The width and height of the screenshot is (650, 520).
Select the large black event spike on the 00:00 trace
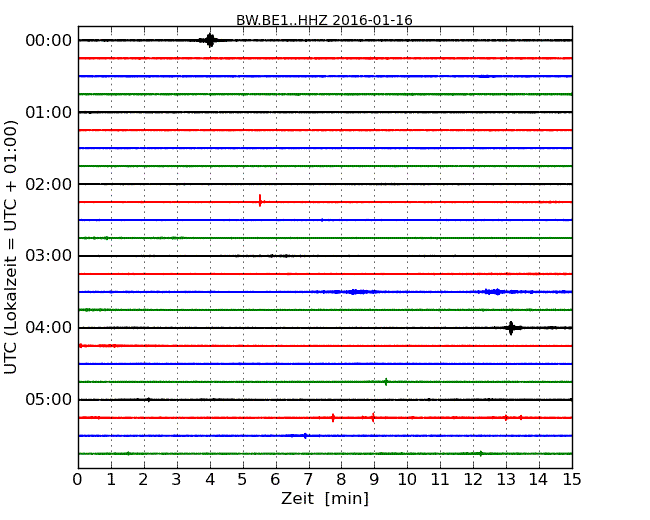click(210, 40)
